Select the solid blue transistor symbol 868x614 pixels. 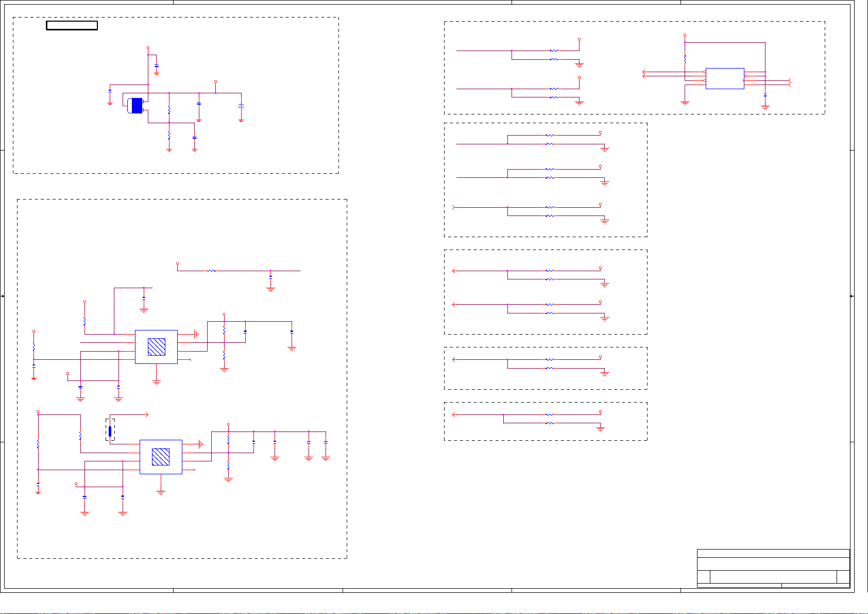[x=135, y=105]
